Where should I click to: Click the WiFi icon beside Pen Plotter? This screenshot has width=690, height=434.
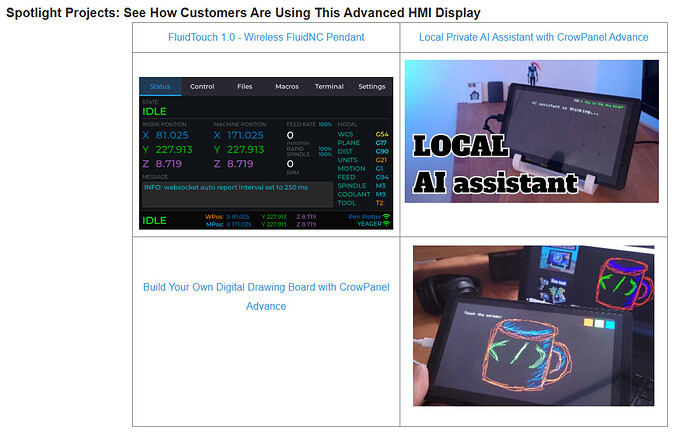(386, 216)
